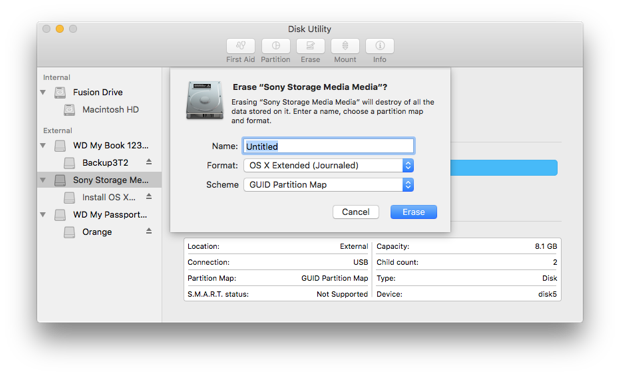Collapse the Sony Storage Media tree
The image size is (620, 376).
(43, 180)
